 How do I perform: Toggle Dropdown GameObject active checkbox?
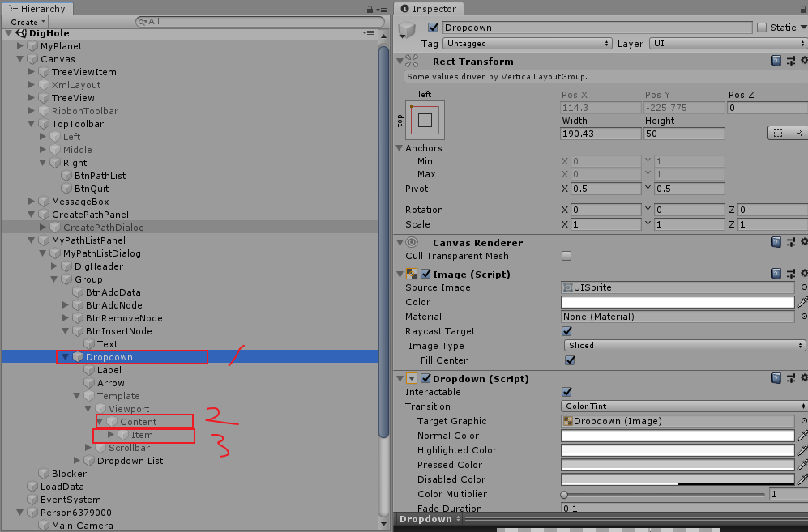433,28
